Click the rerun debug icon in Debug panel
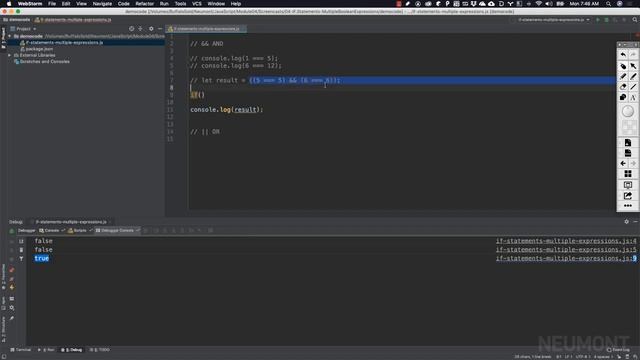 (11, 231)
